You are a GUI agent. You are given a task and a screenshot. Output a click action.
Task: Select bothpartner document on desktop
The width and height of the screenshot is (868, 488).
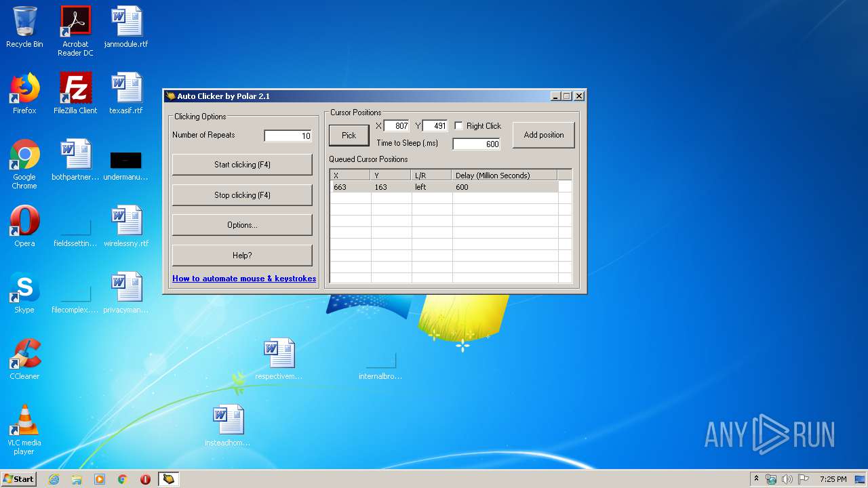[75, 160]
